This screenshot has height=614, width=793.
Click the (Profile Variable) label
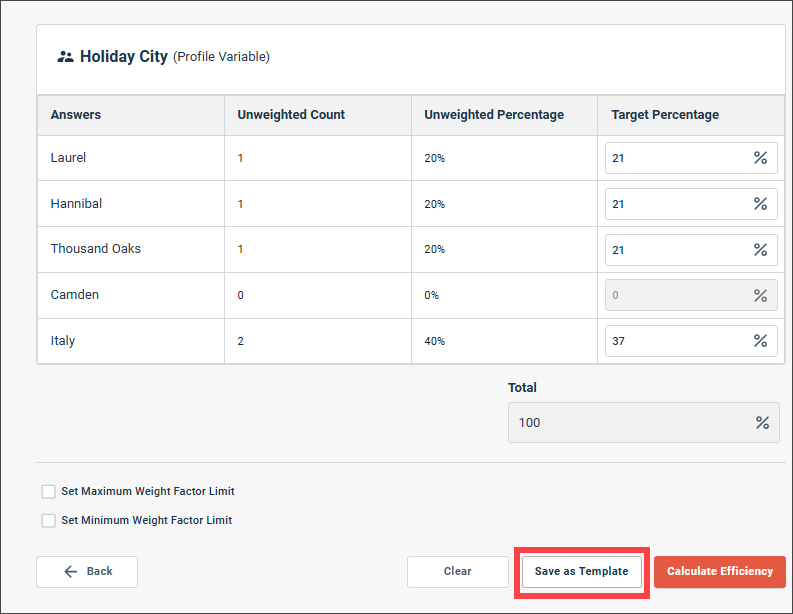coord(222,57)
